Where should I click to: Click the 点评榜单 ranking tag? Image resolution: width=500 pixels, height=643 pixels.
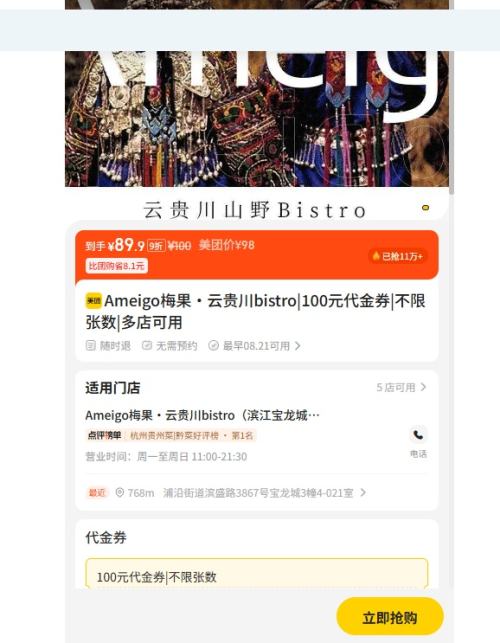click(x=104, y=435)
